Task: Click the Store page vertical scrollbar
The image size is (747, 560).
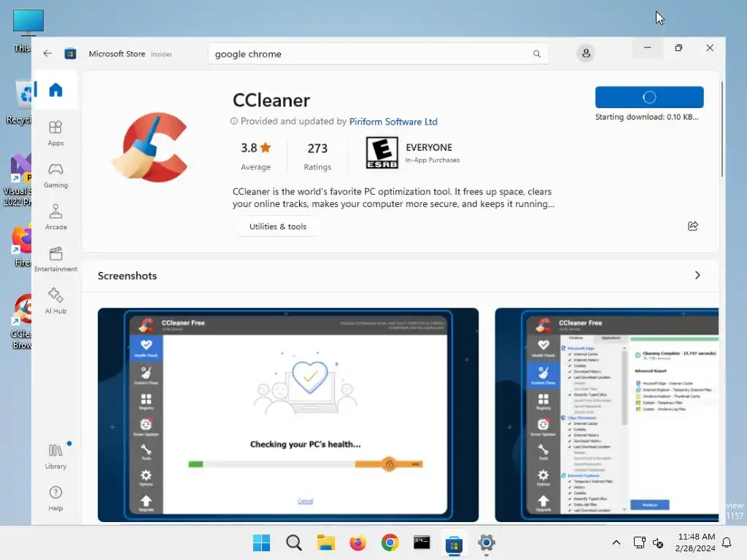Action: 721,128
